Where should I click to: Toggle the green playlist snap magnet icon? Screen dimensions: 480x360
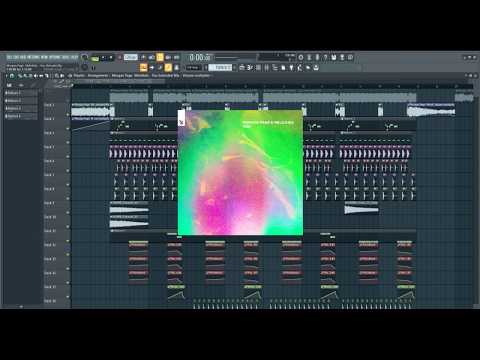pyautogui.click(x=12, y=76)
